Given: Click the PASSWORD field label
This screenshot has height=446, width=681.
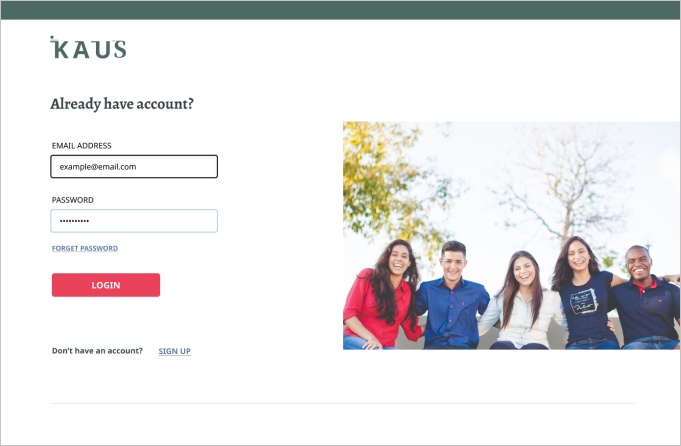Looking at the screenshot, I should (73, 200).
